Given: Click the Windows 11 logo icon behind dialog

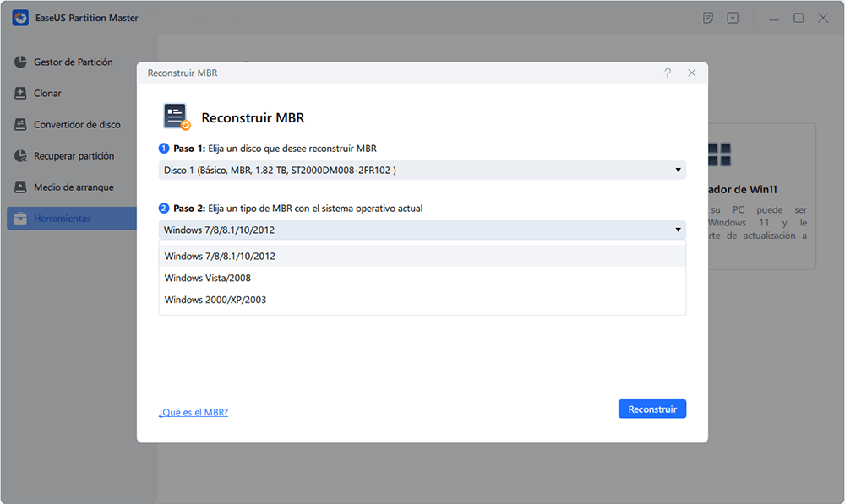Looking at the screenshot, I should pyautogui.click(x=719, y=154).
